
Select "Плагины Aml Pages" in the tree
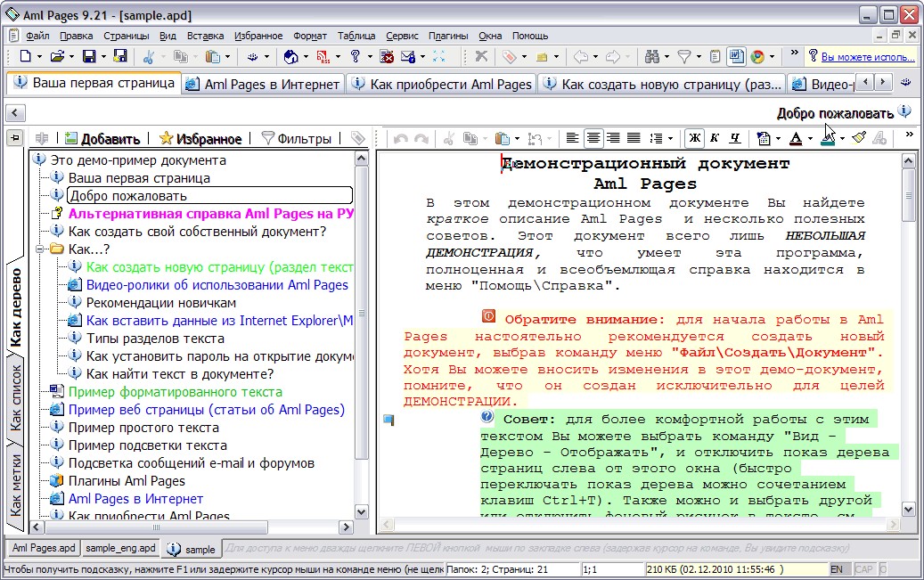(127, 481)
